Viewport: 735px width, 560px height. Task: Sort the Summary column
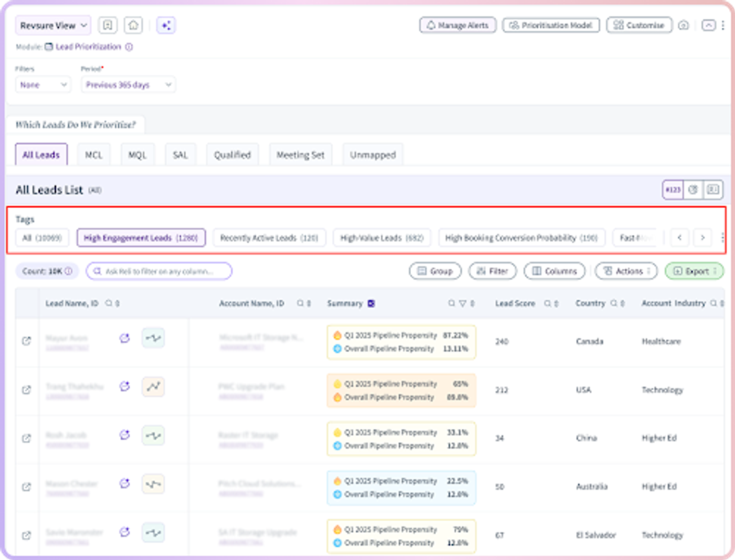click(x=472, y=303)
